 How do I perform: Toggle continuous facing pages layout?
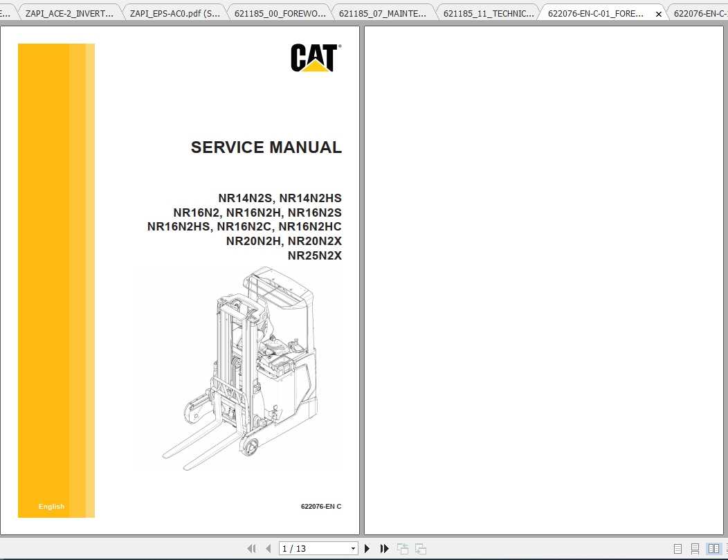(x=726, y=548)
